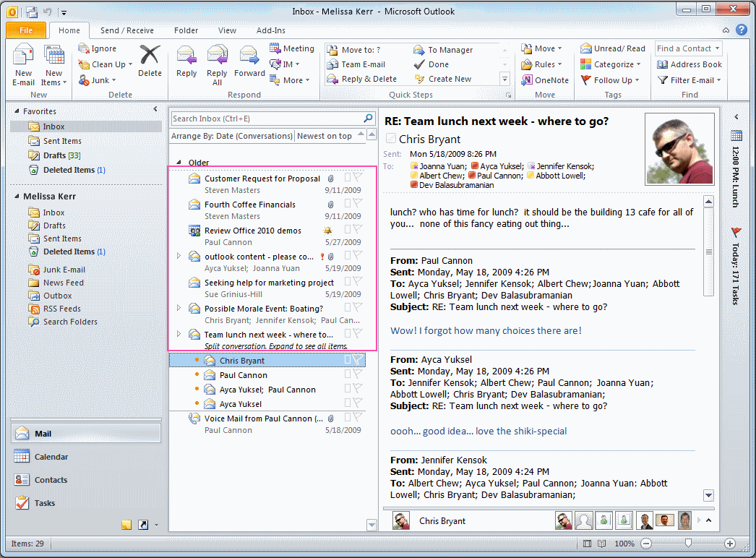This screenshot has width=756, height=558.
Task: Toggle category box on Paul Cannon reply
Action: tap(347, 374)
